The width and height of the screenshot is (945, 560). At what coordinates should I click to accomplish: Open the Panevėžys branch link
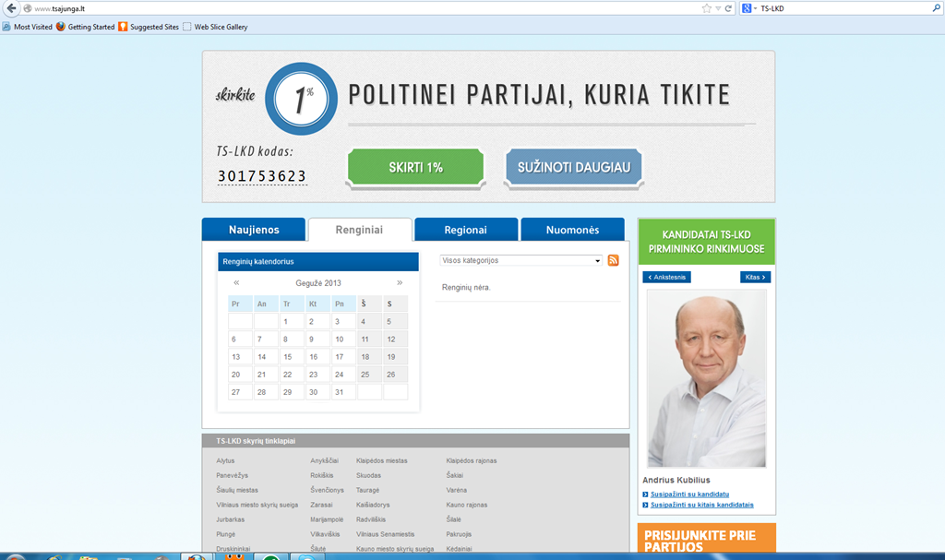point(232,476)
